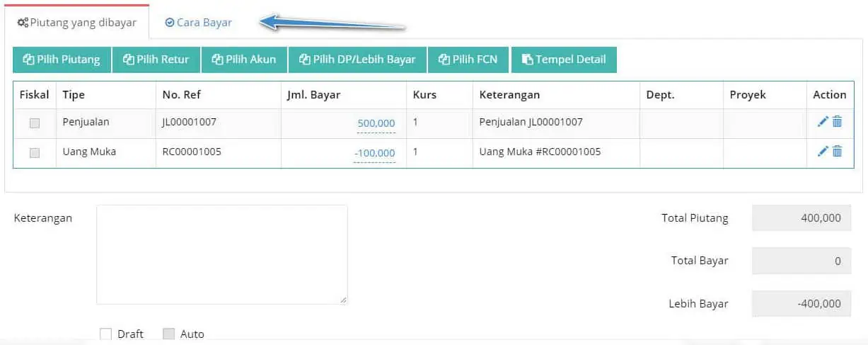
Task: Delete the Penjualan JL00001007 row with trash icon
Action: tap(838, 122)
